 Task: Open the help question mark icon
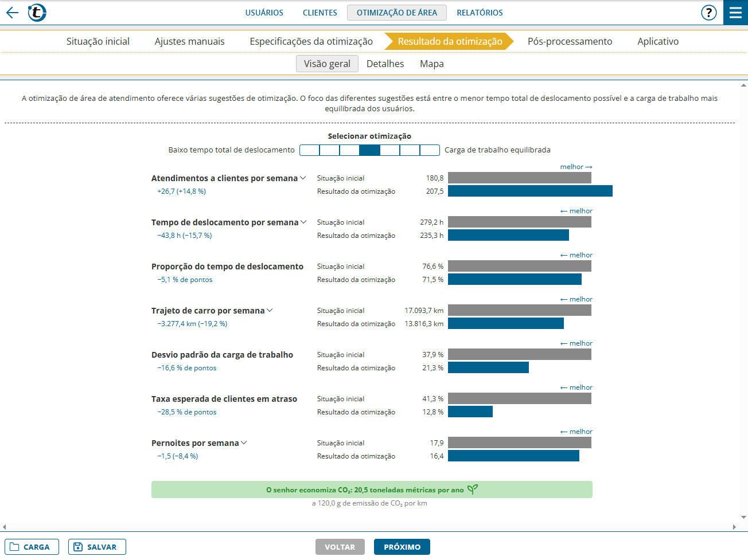[708, 13]
